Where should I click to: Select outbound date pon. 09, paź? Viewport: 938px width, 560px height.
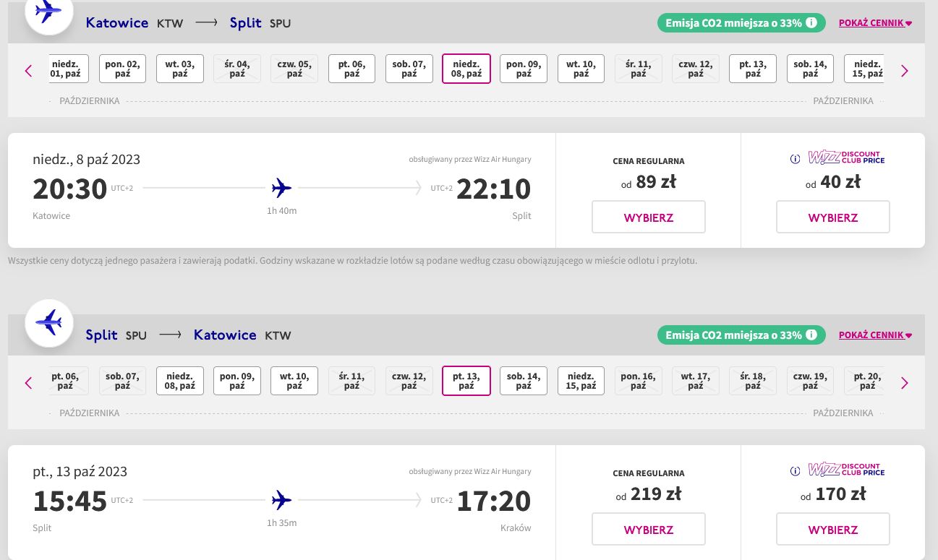(524, 69)
